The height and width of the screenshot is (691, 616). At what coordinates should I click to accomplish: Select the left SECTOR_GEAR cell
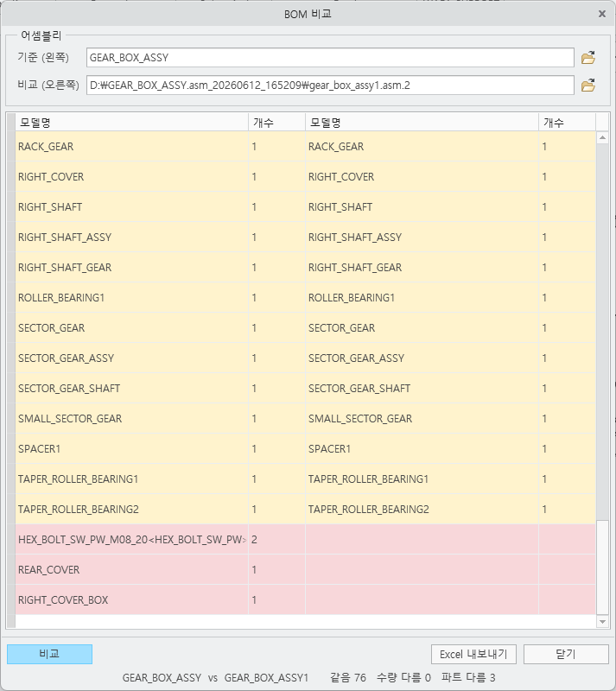tap(132, 328)
